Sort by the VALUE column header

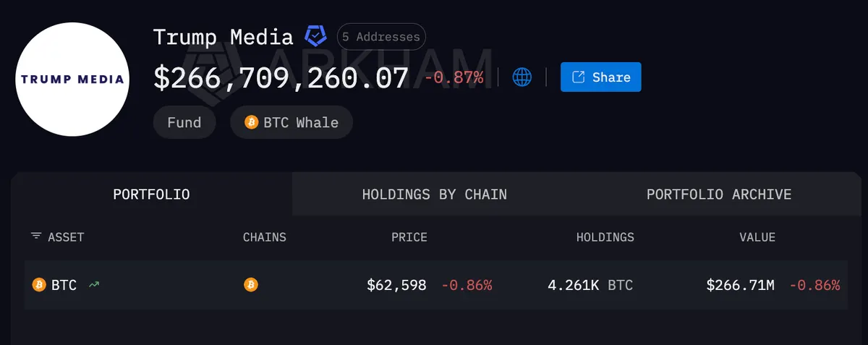757,237
